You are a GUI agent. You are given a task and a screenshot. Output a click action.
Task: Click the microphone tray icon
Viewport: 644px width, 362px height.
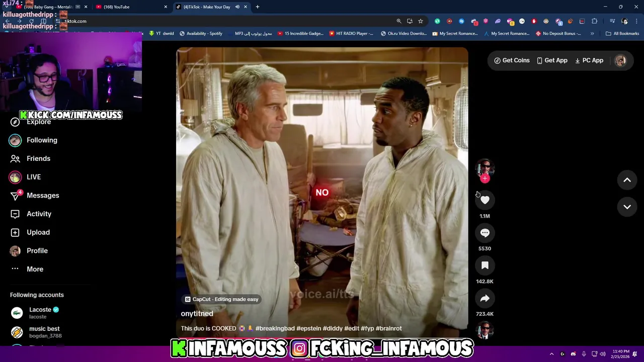584,354
